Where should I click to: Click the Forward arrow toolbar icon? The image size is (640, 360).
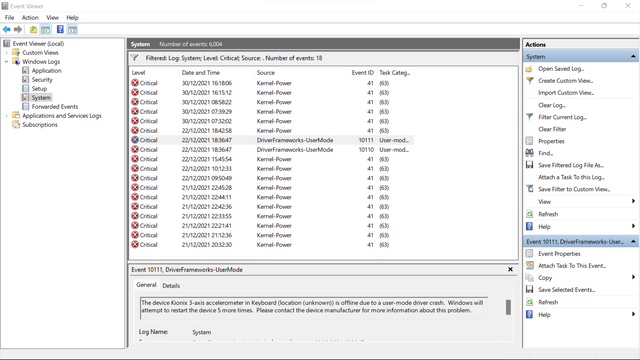(x=18, y=29)
